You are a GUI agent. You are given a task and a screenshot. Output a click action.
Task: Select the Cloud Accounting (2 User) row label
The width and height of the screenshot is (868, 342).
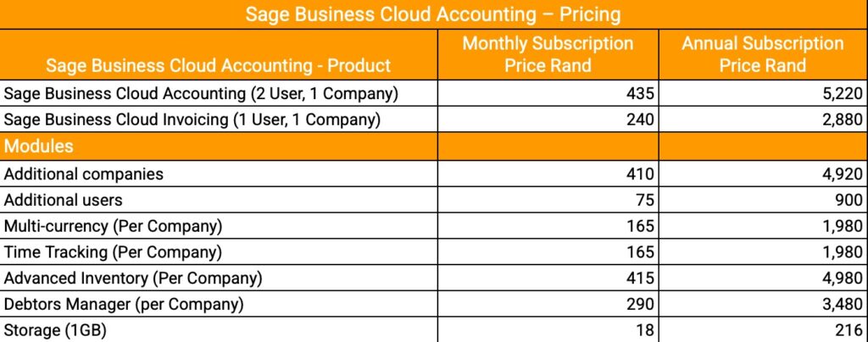(x=202, y=93)
